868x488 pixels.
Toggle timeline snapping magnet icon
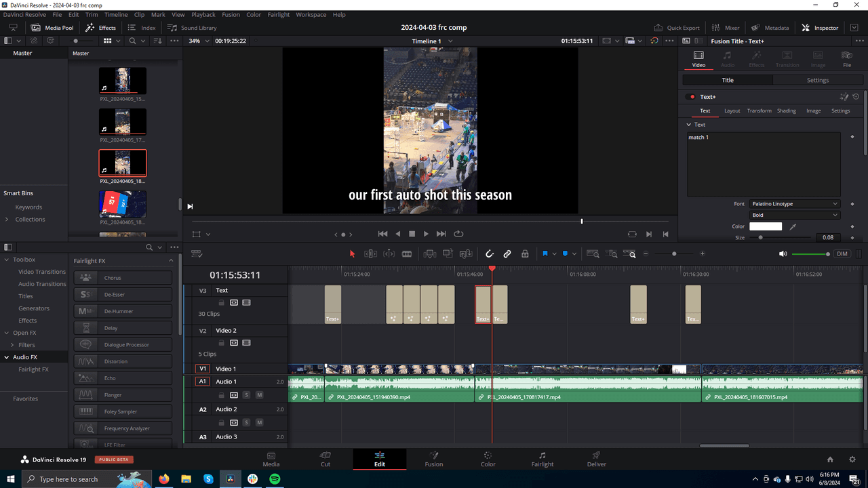[x=490, y=254]
